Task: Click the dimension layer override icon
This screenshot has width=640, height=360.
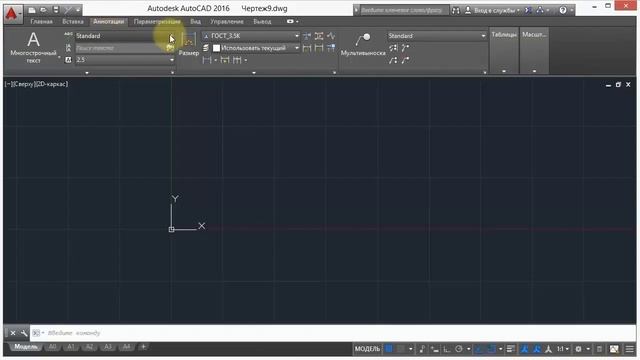Action: 206,48
